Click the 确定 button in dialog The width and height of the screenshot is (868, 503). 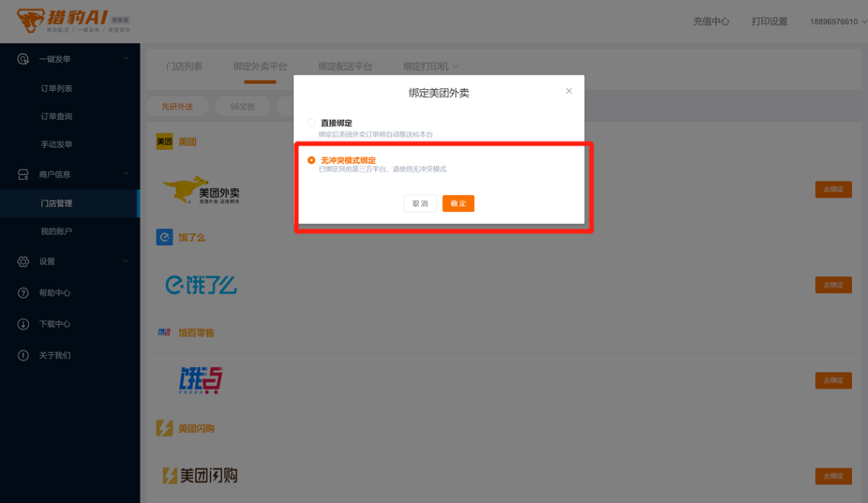click(458, 203)
